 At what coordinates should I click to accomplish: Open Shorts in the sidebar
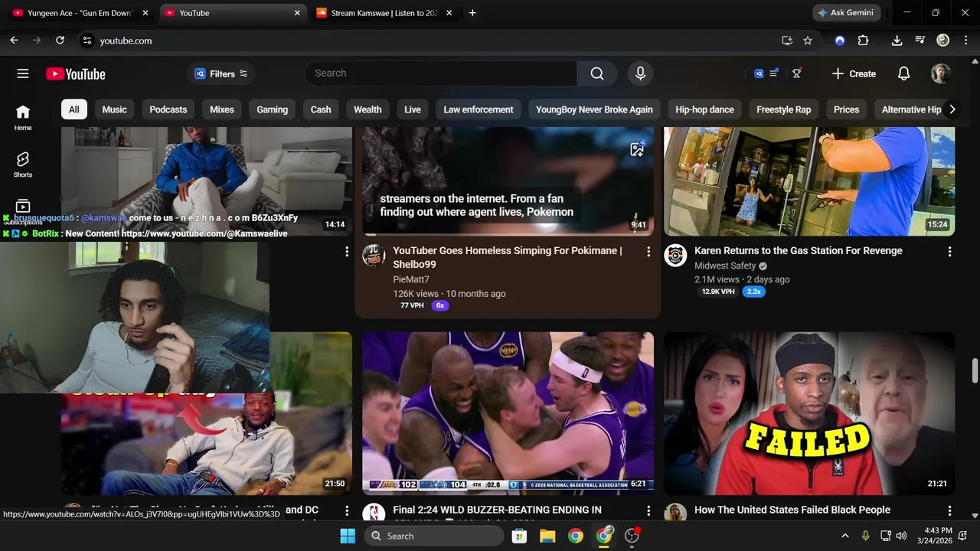tap(23, 164)
